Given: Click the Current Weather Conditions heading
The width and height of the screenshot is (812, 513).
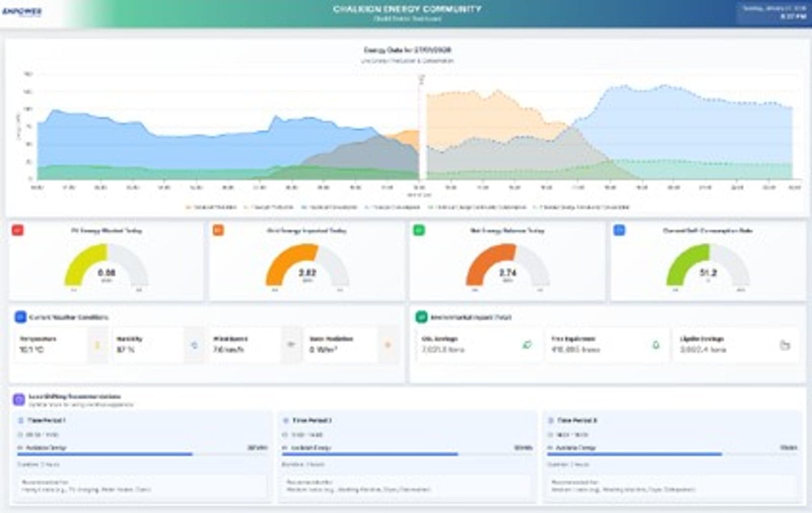Looking at the screenshot, I should pyautogui.click(x=69, y=317).
